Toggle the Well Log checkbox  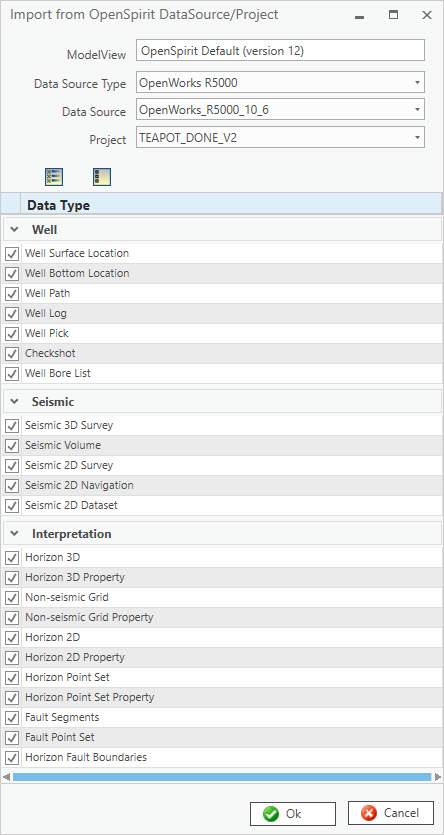[12, 314]
